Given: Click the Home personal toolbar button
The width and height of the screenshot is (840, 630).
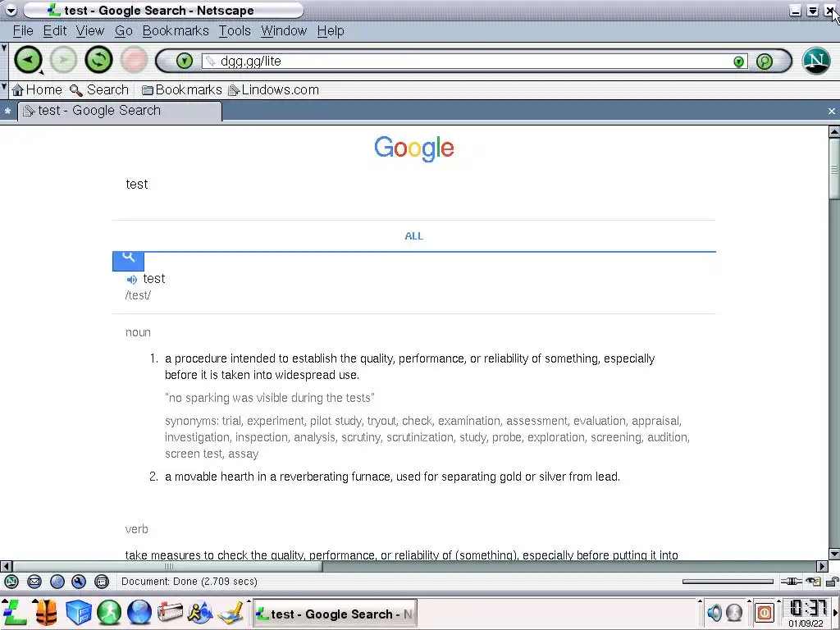Looking at the screenshot, I should point(37,90).
